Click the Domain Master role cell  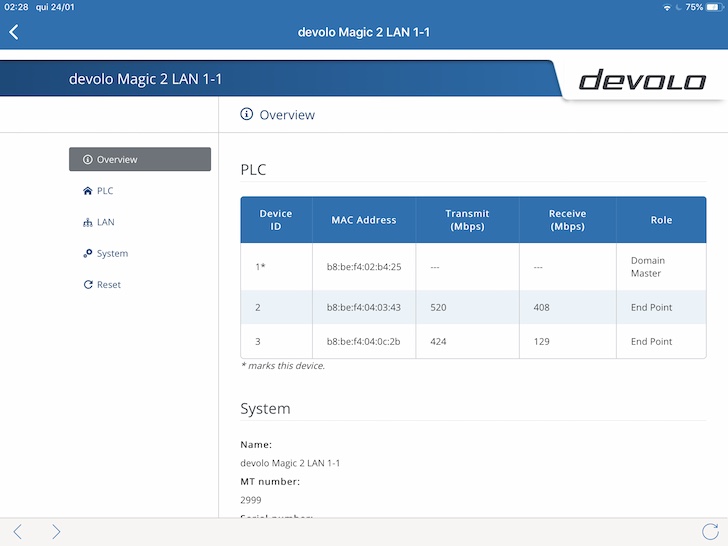pyautogui.click(x=648, y=267)
